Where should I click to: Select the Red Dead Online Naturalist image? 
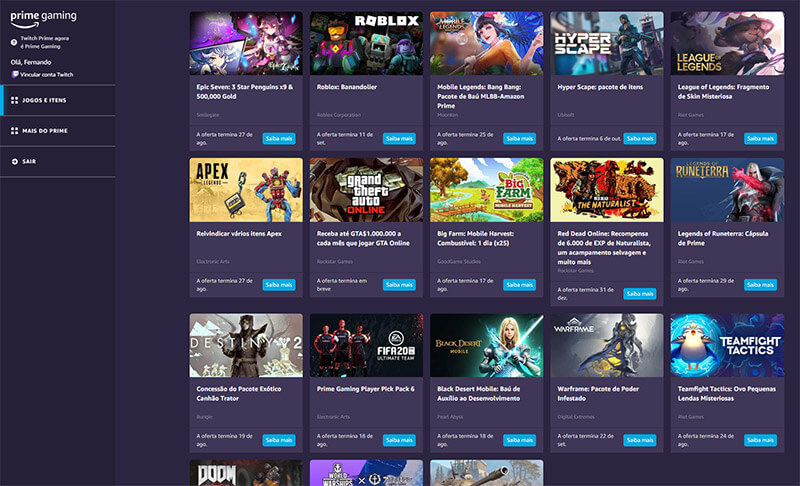[607, 189]
